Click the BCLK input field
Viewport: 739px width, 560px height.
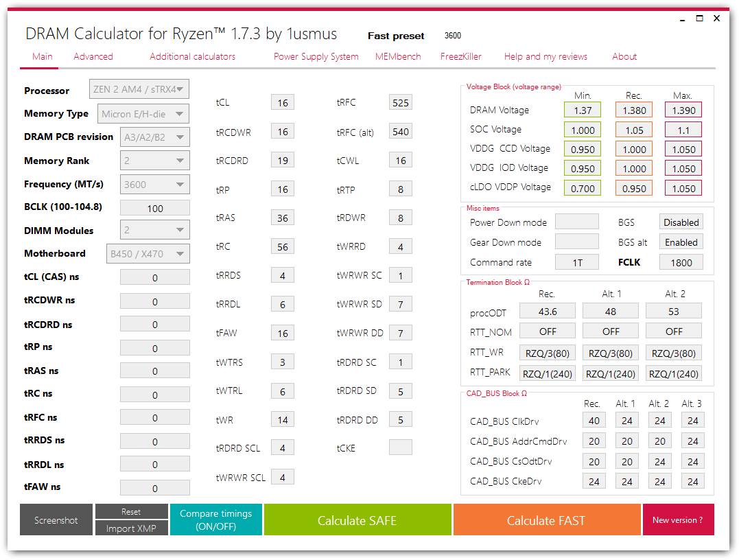click(154, 208)
